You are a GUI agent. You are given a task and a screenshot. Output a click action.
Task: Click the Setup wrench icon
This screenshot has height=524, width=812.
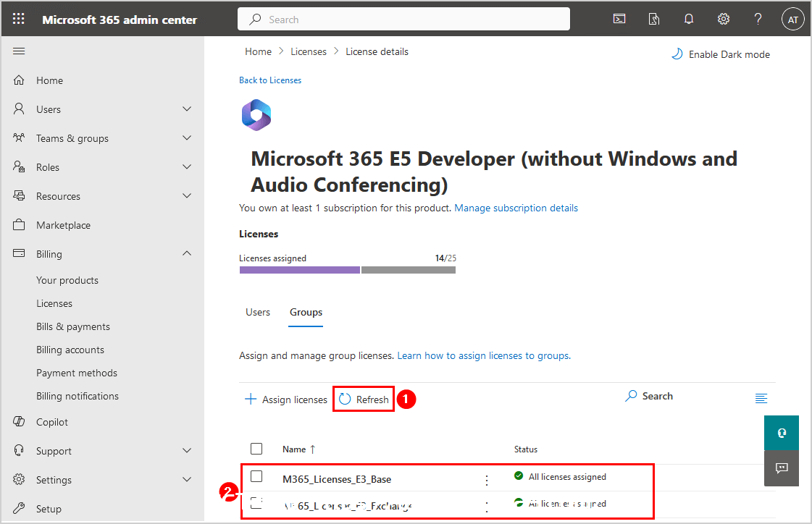(19, 509)
